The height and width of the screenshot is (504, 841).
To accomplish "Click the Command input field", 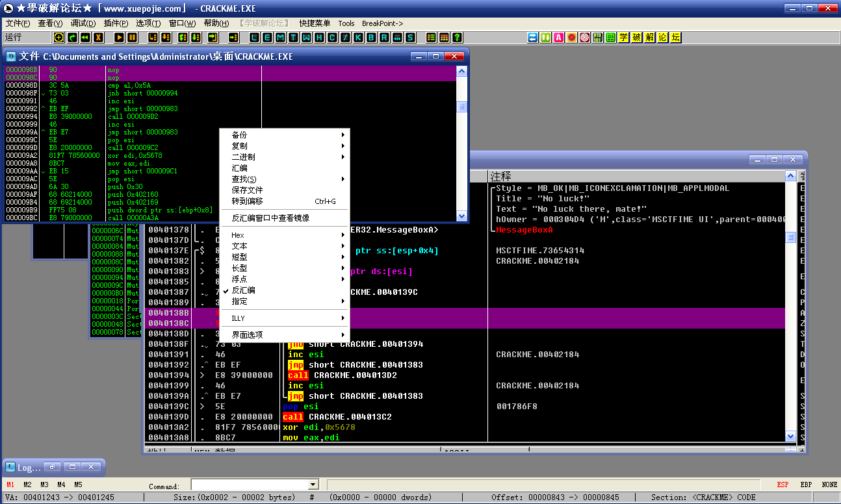I will coord(249,485).
